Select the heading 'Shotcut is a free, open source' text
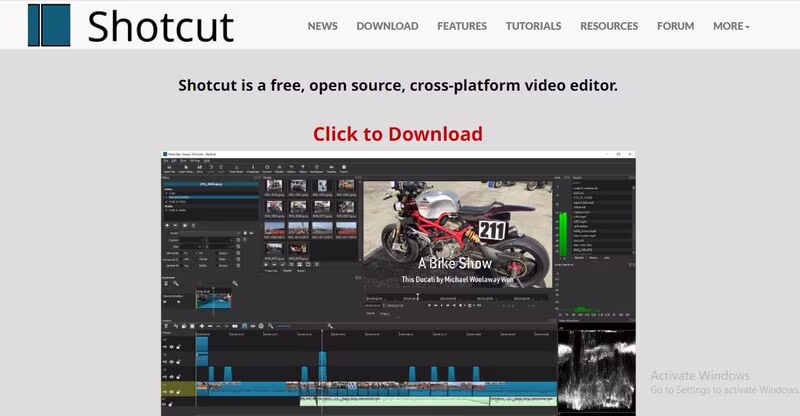800x416 pixels. coord(398,85)
